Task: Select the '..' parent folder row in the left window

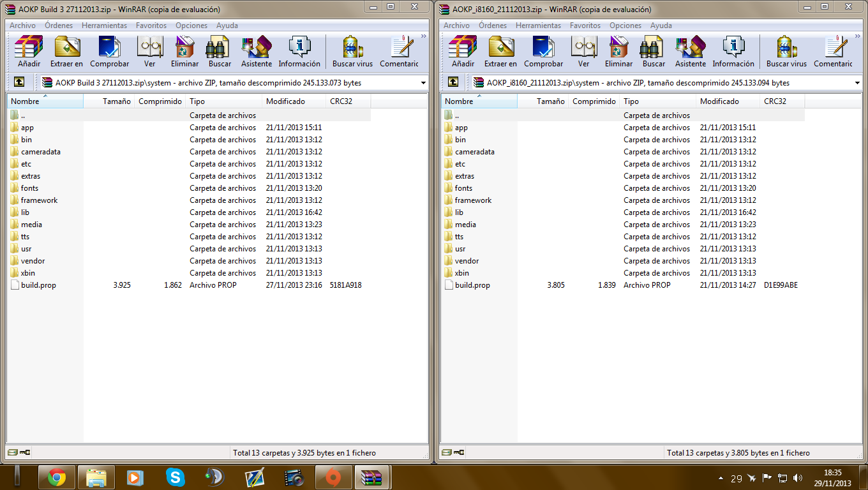Action: (189, 115)
